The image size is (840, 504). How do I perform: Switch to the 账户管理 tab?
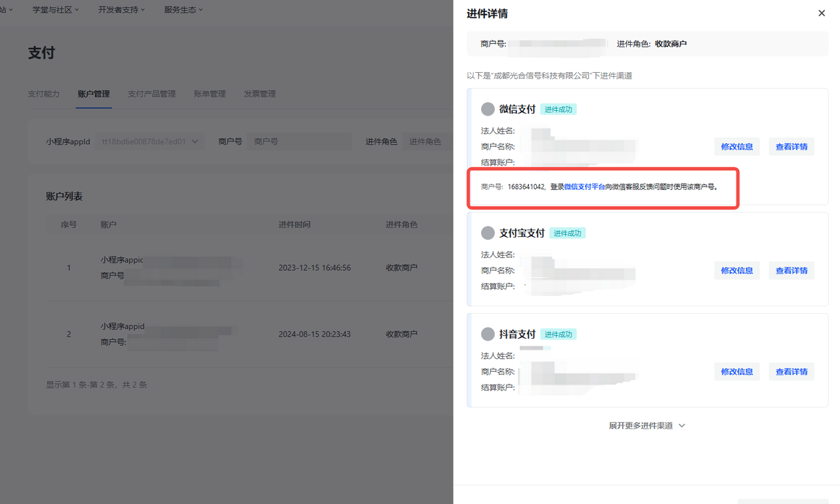pyautogui.click(x=94, y=94)
